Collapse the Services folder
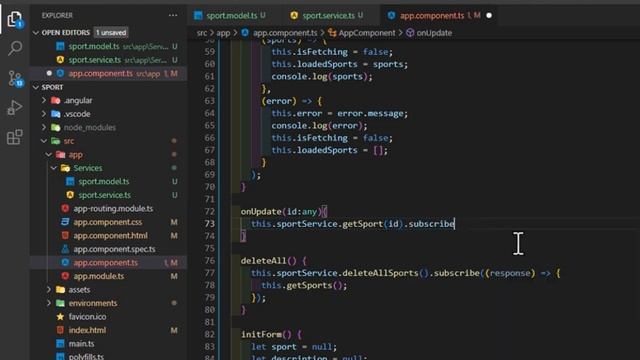This screenshot has width=640, height=360. (87, 168)
